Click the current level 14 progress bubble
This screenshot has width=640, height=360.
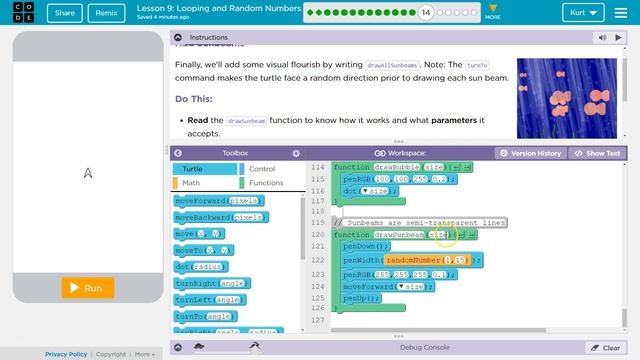[x=425, y=13]
